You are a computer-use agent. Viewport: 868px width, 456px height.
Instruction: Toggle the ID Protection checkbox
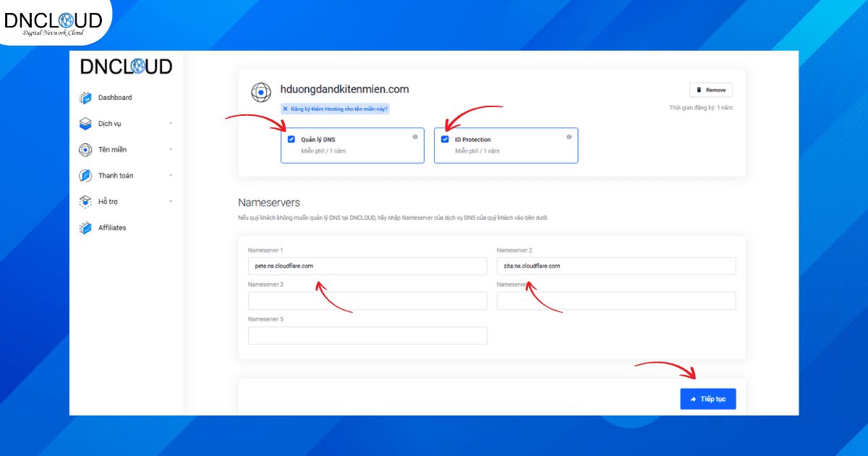tap(446, 140)
